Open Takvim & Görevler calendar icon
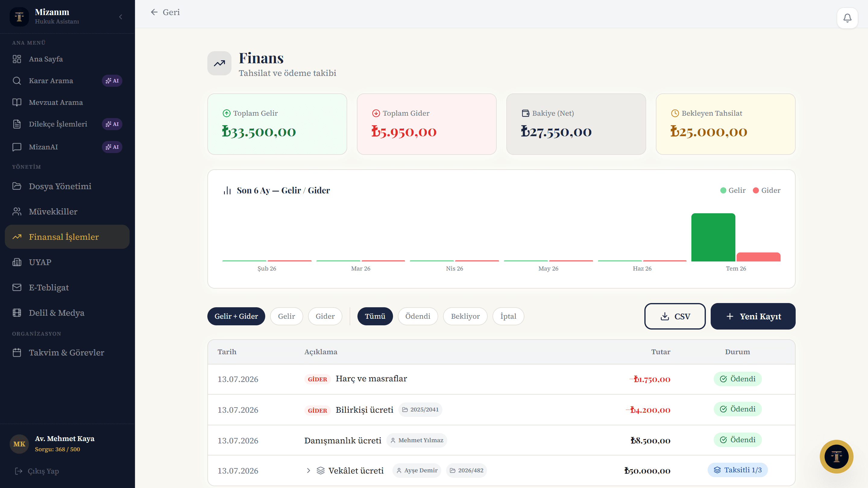 [x=17, y=352]
